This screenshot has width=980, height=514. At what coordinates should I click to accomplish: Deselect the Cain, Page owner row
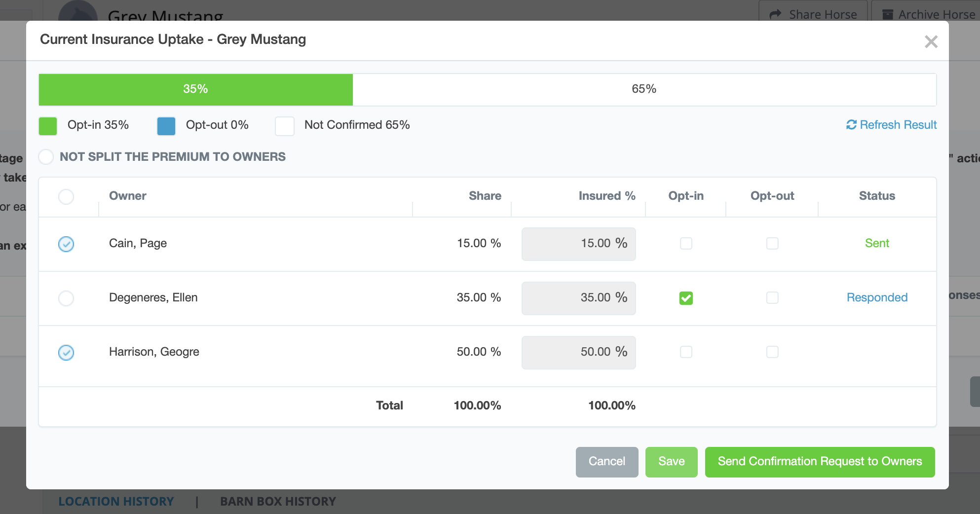(66, 244)
